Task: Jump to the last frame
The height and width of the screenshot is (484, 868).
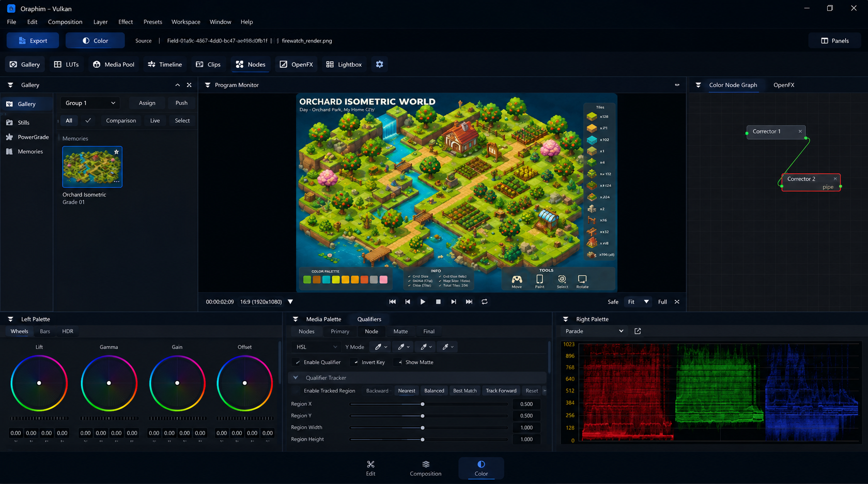Action: tap(469, 302)
